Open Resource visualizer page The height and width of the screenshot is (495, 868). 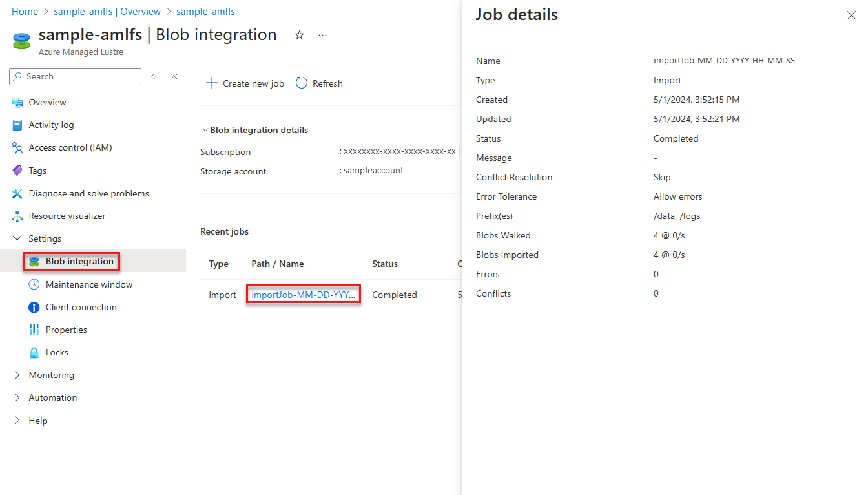pos(67,216)
